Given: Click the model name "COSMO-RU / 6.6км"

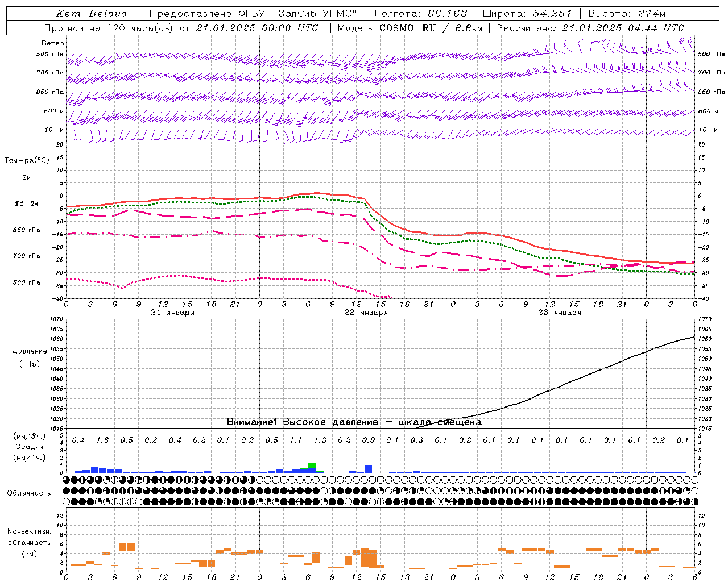Looking at the screenshot, I should pos(431,28).
